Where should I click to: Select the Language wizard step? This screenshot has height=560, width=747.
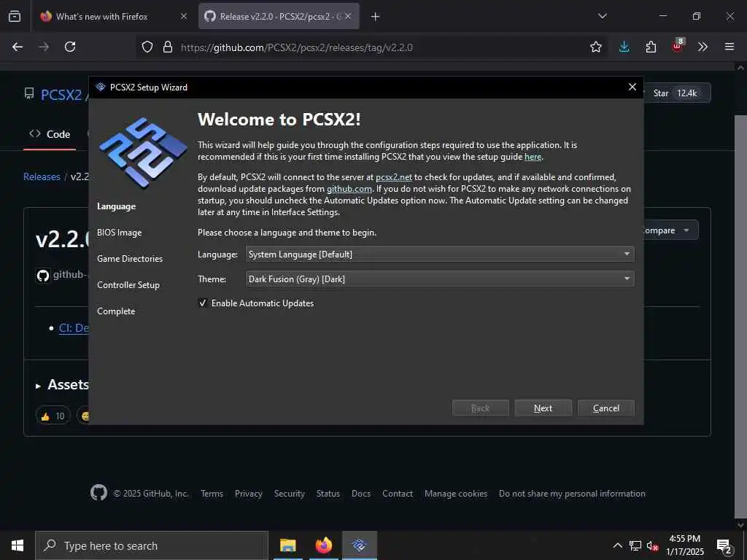click(116, 206)
